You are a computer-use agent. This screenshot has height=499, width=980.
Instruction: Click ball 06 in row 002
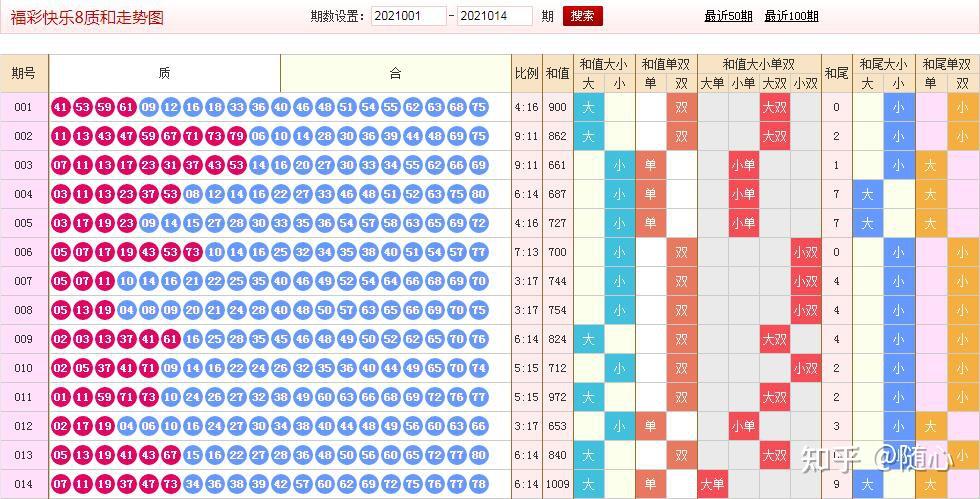click(259, 136)
